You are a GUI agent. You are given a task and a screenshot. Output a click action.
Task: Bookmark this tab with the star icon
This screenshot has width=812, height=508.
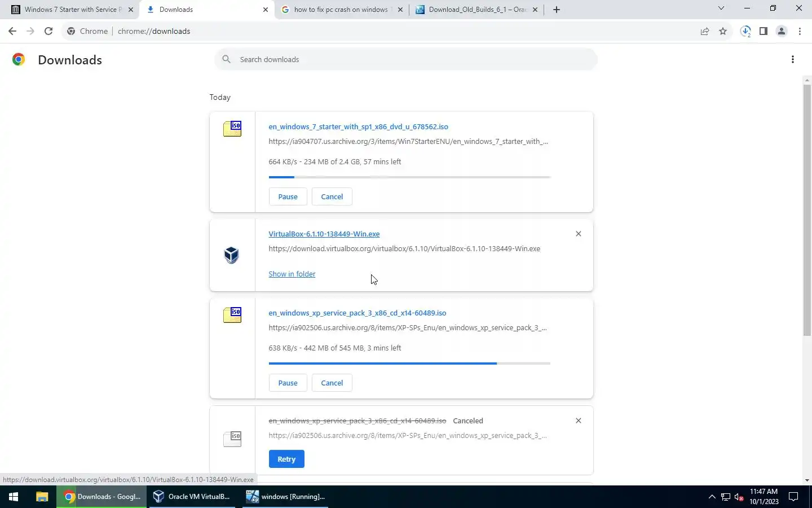pos(723,31)
